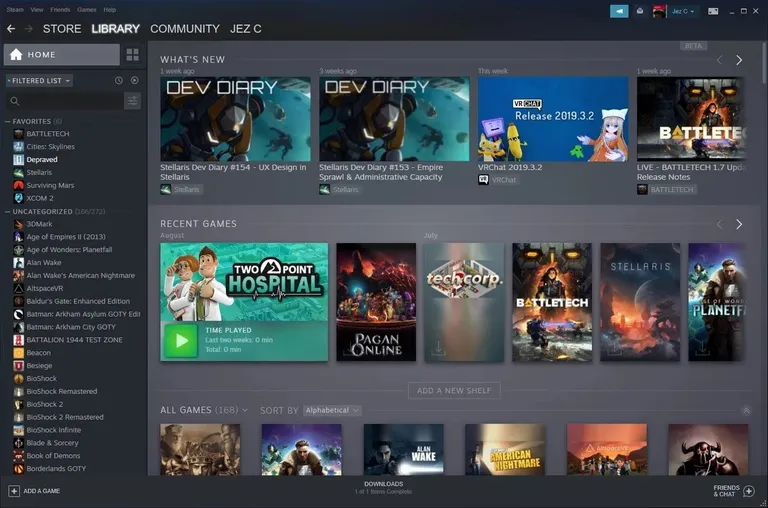Switch to Big Picture mode icon
The height and width of the screenshot is (508, 768).
tap(713, 11)
